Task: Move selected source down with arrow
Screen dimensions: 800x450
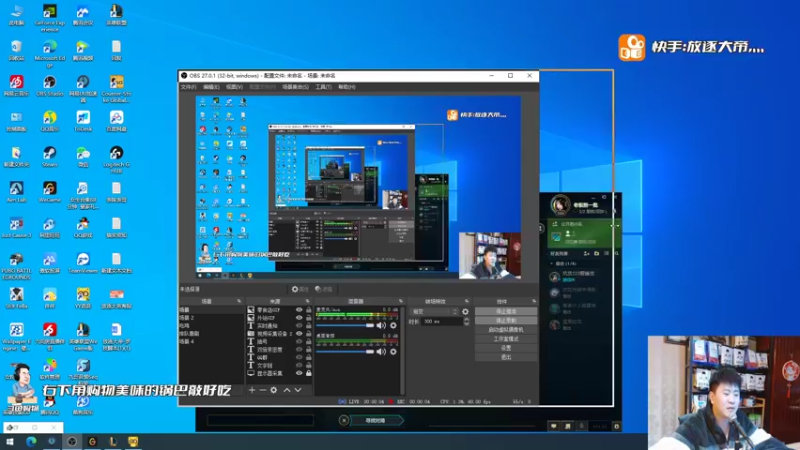Action: pyautogui.click(x=298, y=390)
